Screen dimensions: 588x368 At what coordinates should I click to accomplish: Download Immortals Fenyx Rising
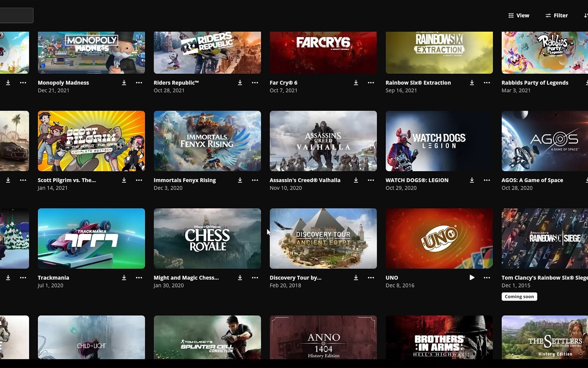pos(240,180)
